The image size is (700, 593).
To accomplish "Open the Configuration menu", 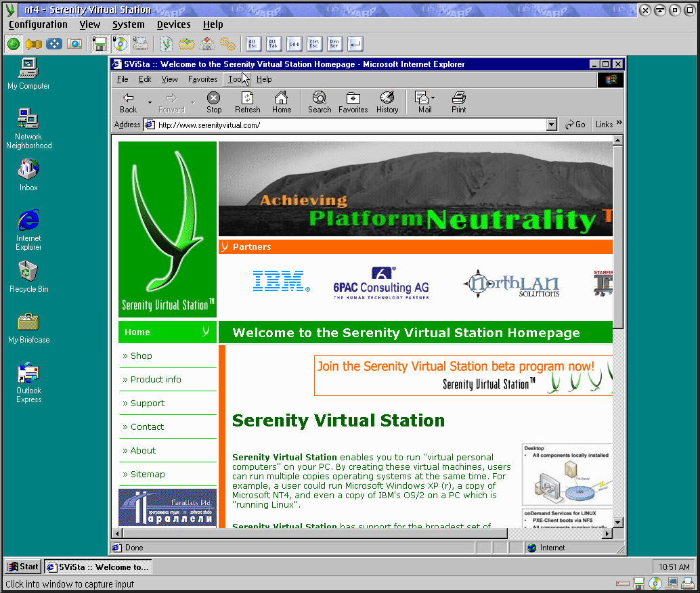I will (38, 24).
